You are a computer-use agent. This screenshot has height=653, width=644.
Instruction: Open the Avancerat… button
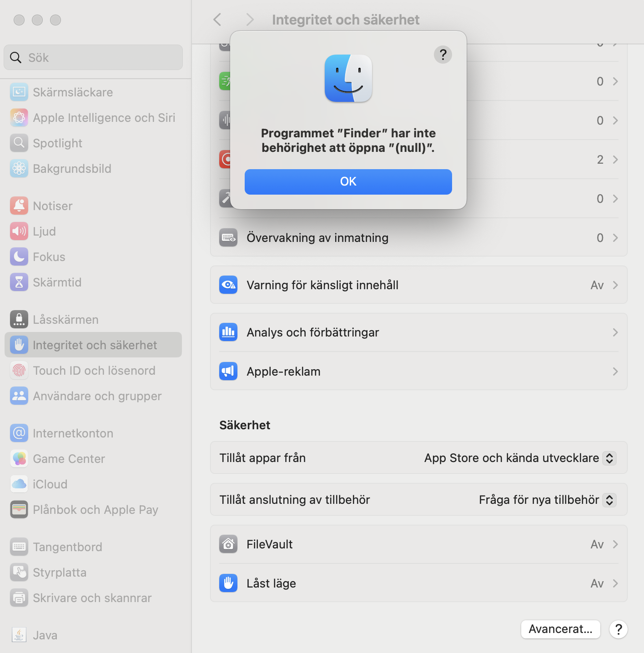[561, 629]
